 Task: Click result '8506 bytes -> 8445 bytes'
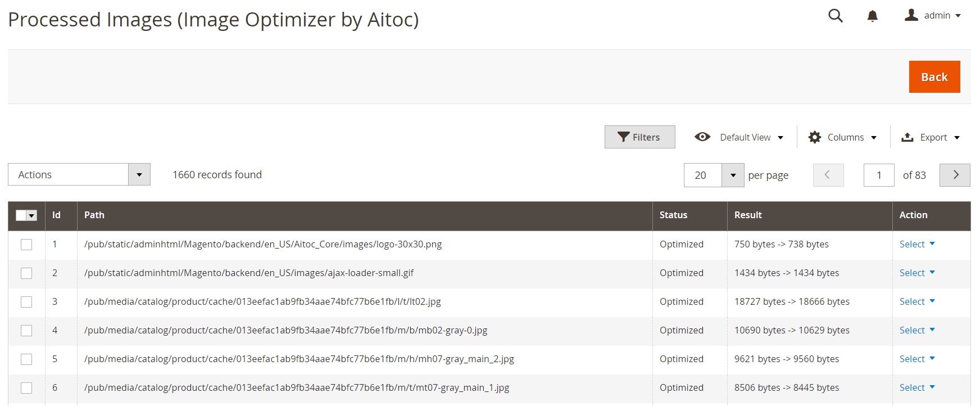coord(787,387)
